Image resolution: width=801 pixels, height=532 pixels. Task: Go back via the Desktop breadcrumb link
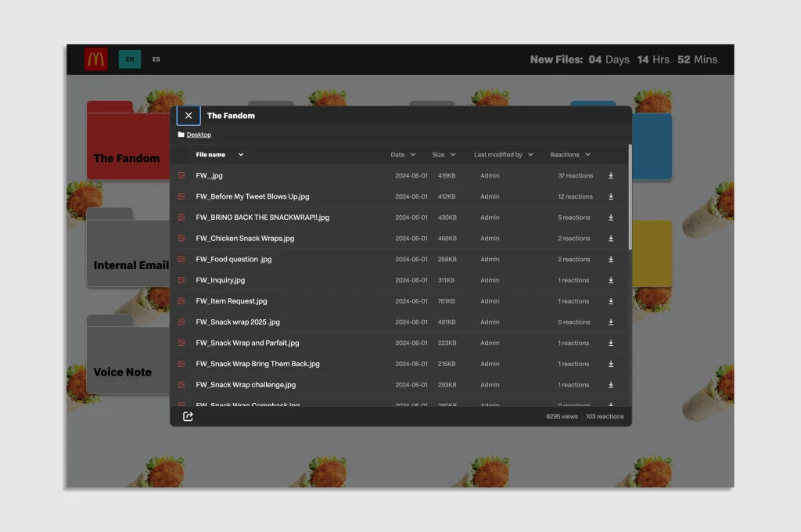[x=199, y=135]
